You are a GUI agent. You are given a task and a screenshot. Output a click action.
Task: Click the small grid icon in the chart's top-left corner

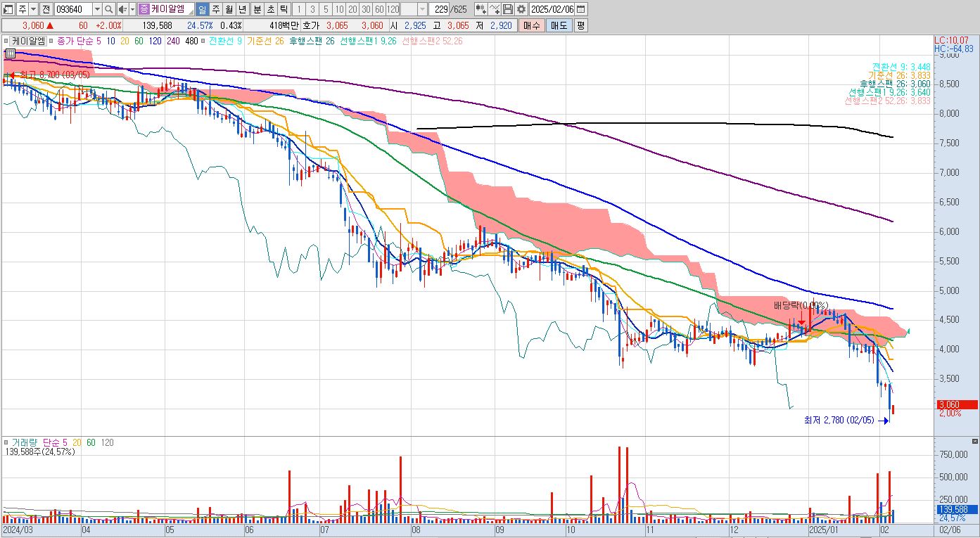coord(10,53)
